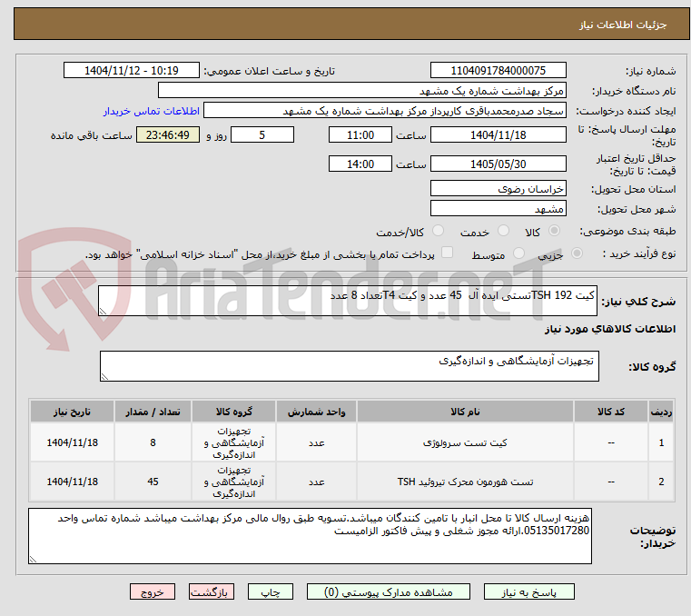Screen dimensions: 691x616
Task: Select the متوسط purchase type radio
Action: (518, 253)
